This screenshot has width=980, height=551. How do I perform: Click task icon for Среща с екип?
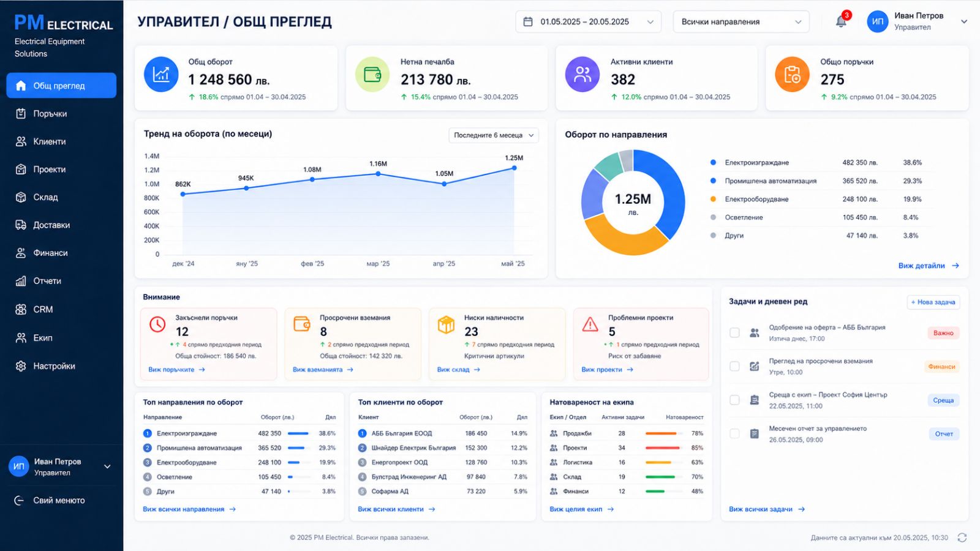[755, 400]
